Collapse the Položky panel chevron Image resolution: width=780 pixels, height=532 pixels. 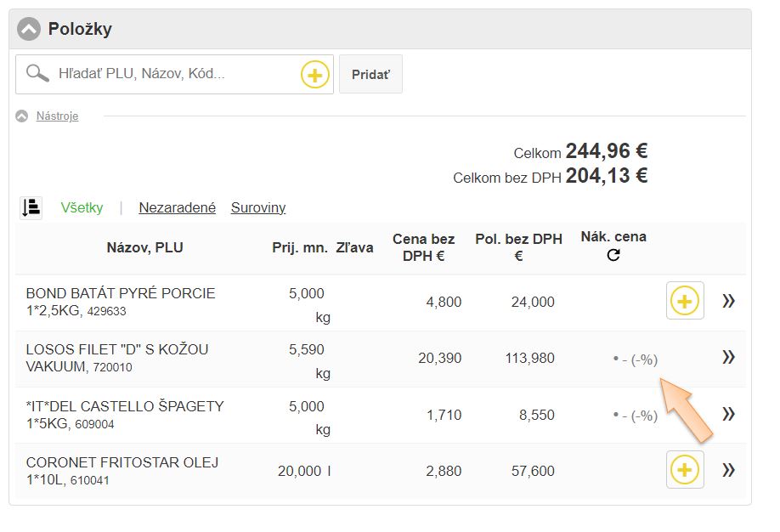[x=29, y=30]
